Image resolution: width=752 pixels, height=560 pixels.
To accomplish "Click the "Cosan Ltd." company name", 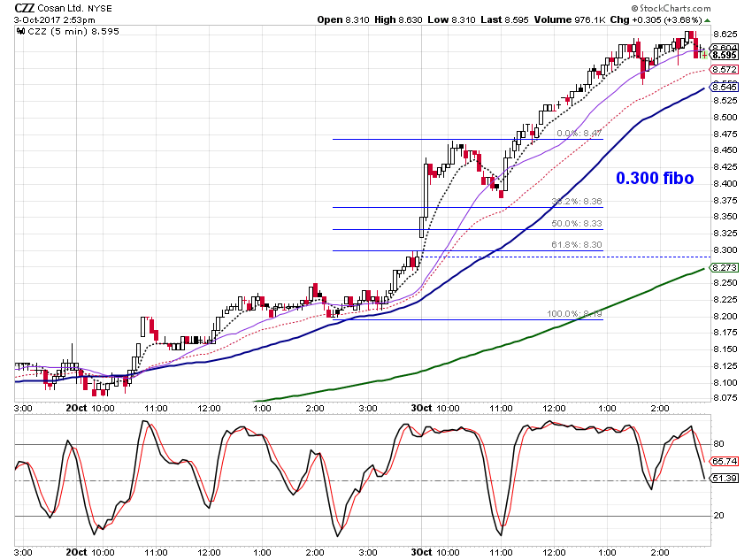I will click(60, 8).
